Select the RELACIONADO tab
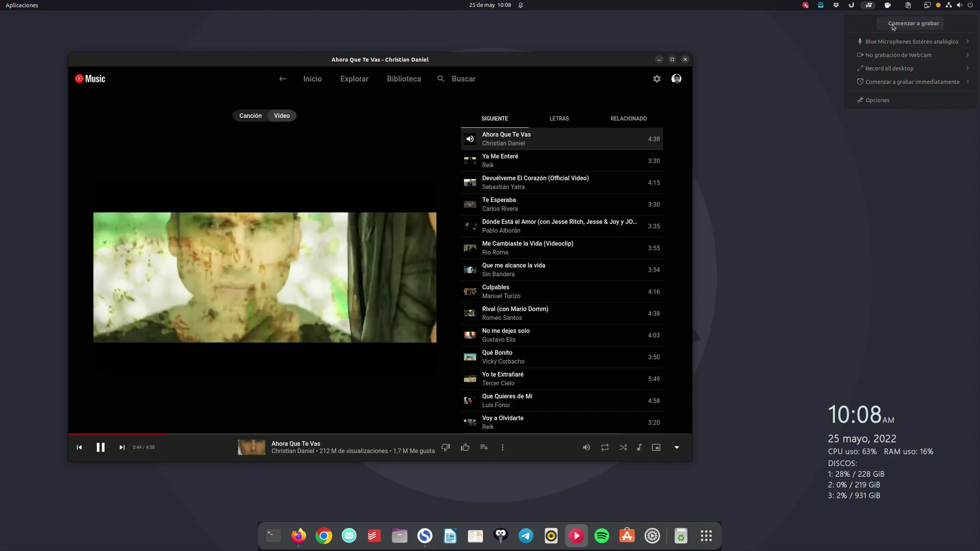The image size is (980, 551). (628, 119)
